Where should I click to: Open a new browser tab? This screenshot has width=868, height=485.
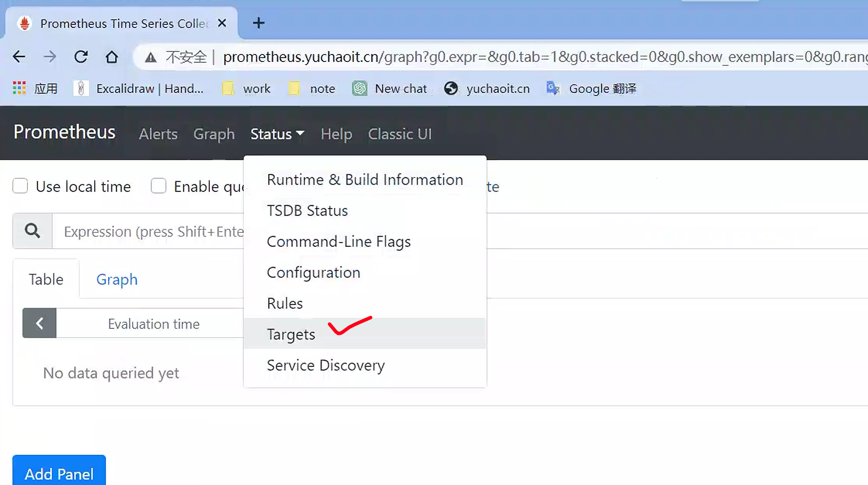click(x=258, y=23)
